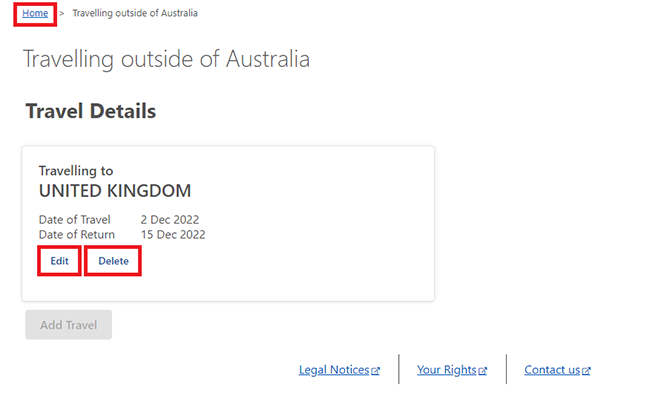Viewport: 650px width, 393px height.
Task: Click the Date of Travel label
Action: pyautogui.click(x=75, y=219)
